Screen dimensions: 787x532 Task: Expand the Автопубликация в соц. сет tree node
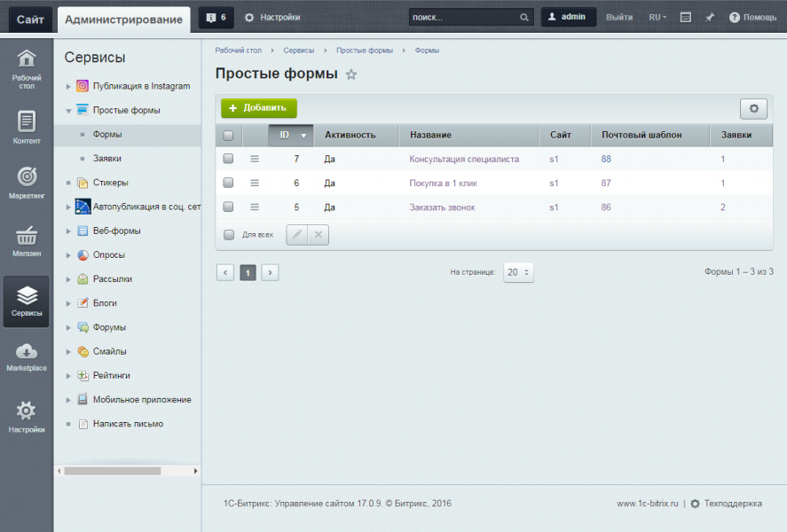pos(68,207)
